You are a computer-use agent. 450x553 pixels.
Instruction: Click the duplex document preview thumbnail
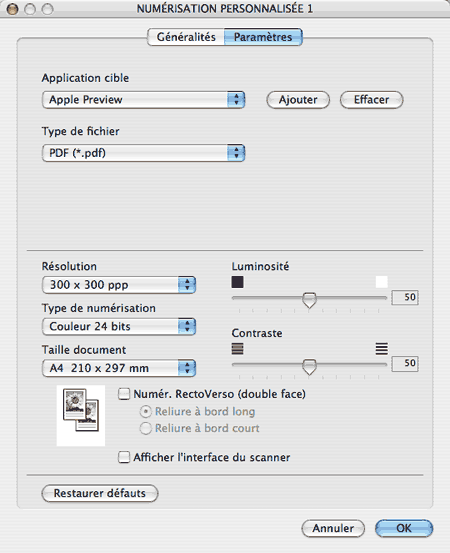pyautogui.click(x=81, y=415)
